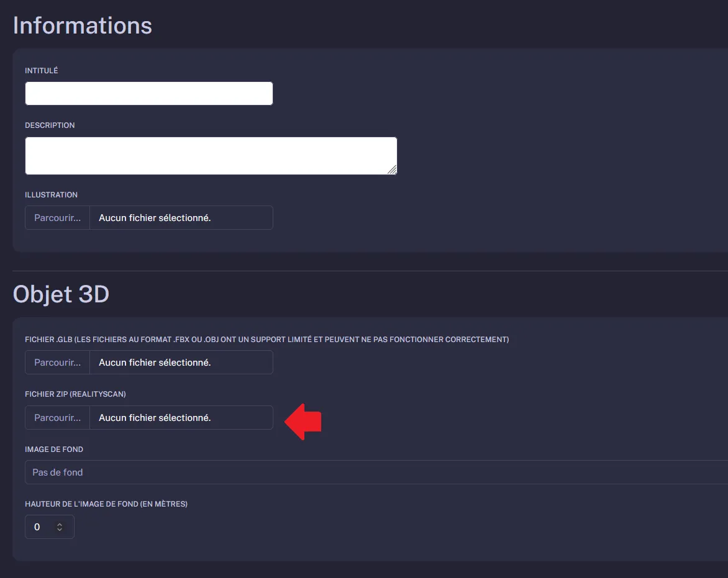The image size is (728, 578).
Task: Click the "Objet 3D" section heading
Action: tap(60, 294)
